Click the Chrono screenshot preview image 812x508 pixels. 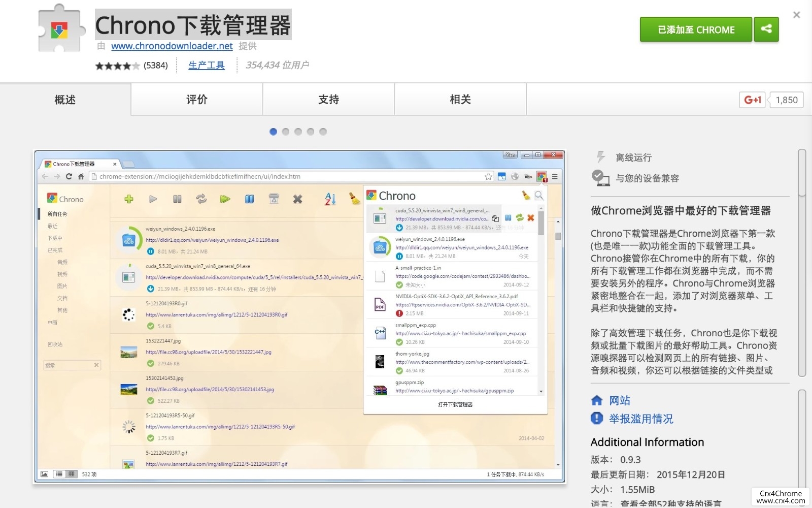(300, 316)
